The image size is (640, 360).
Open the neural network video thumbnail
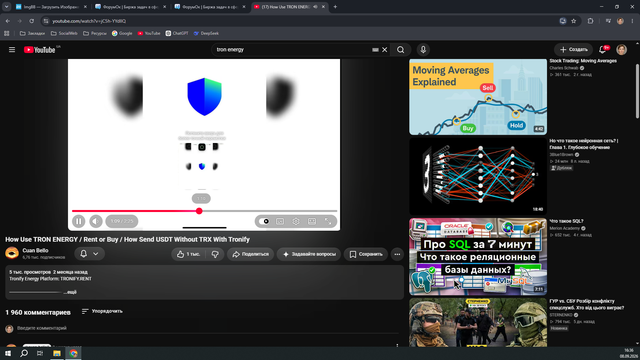[478, 176]
